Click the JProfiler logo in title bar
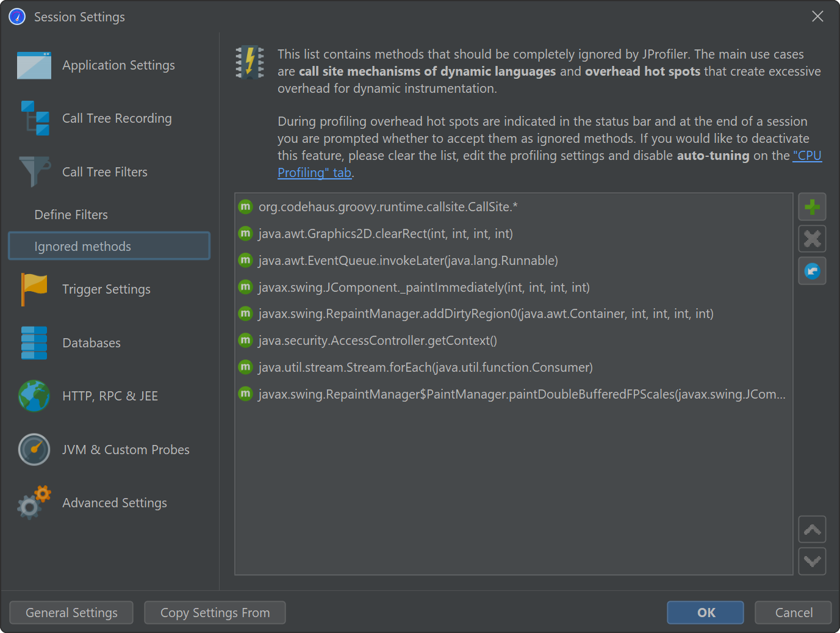The width and height of the screenshot is (840, 633). 17,16
